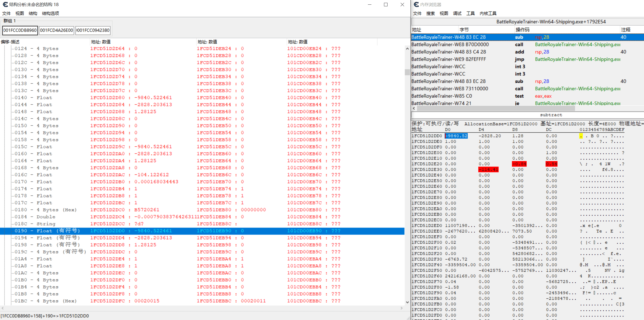
Task: Select highlighted row 0190 - Float (有符号)
Action: tap(202, 231)
